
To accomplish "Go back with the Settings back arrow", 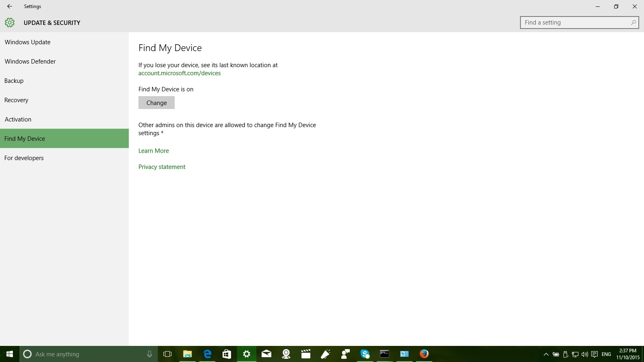I will coord(10,6).
